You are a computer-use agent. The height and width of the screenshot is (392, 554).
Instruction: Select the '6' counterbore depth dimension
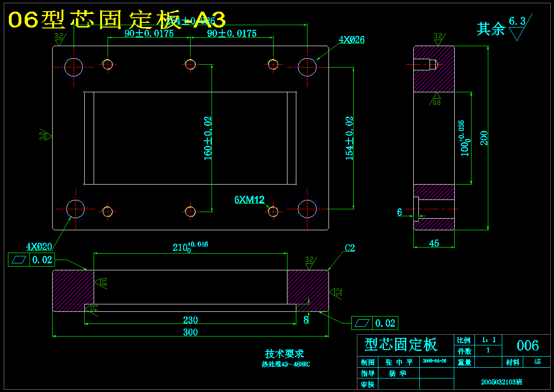pos(400,212)
